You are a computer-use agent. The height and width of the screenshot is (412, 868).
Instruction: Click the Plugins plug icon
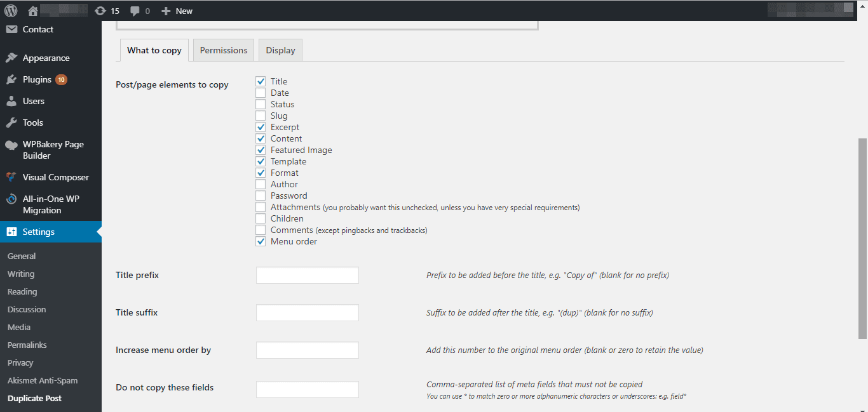pyautogui.click(x=11, y=79)
